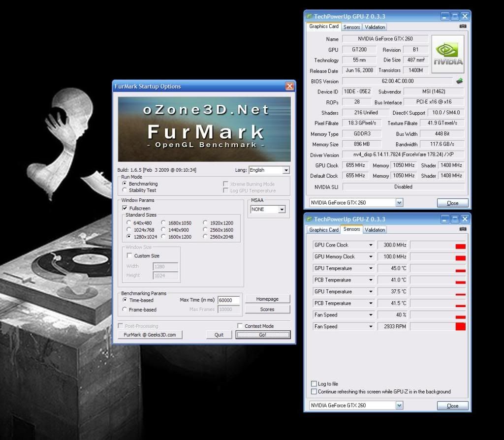Click the GPU name field in GPU-Z
The width and height of the screenshot is (504, 440).
coord(385,38)
